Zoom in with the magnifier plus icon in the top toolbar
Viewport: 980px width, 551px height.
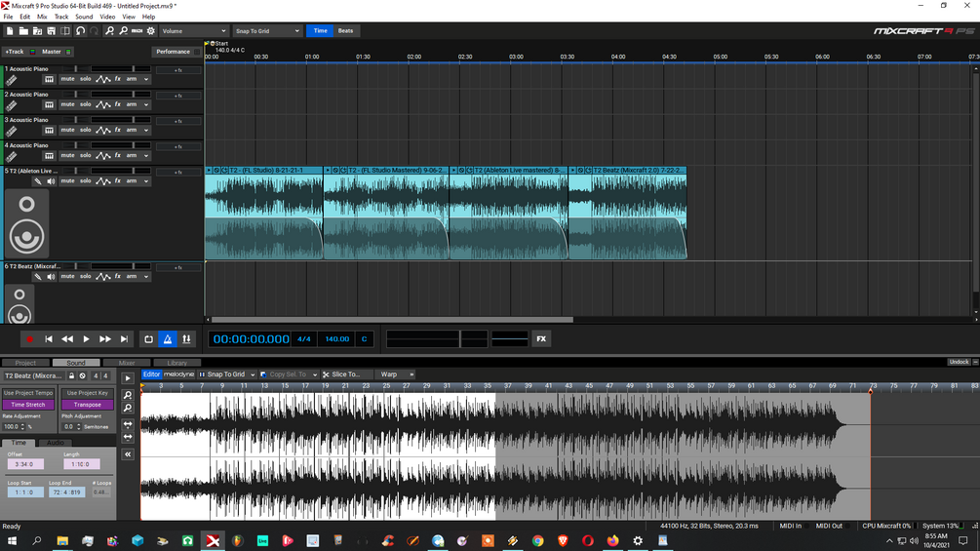[109, 30]
